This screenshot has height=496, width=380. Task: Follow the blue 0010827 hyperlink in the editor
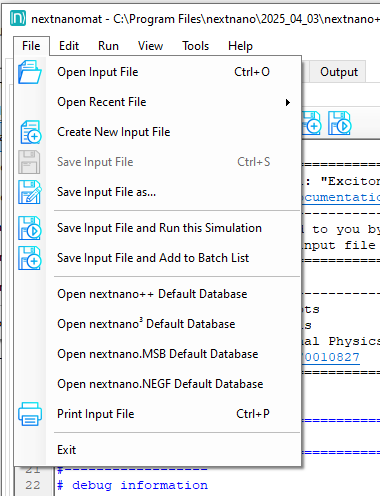[x=331, y=357]
